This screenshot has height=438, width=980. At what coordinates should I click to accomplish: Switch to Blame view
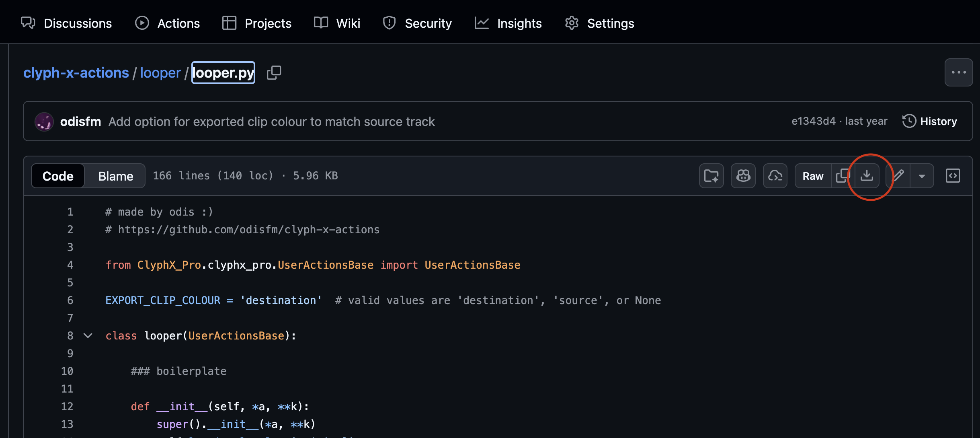(115, 176)
